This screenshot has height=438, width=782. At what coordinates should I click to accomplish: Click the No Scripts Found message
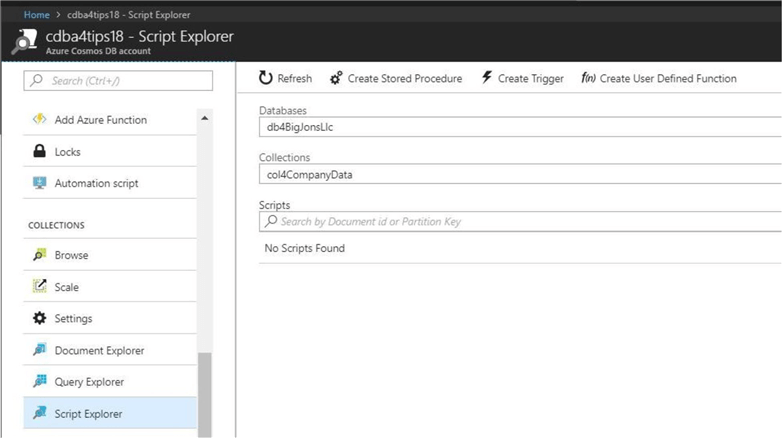[x=305, y=248]
